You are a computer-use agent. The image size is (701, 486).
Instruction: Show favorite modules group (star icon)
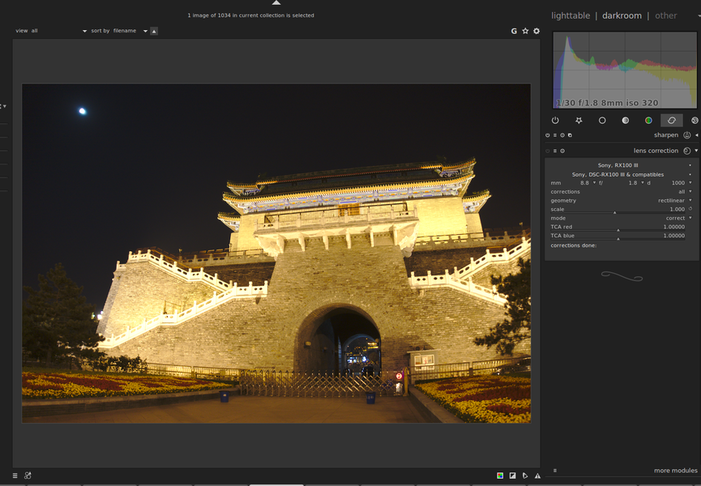579,120
